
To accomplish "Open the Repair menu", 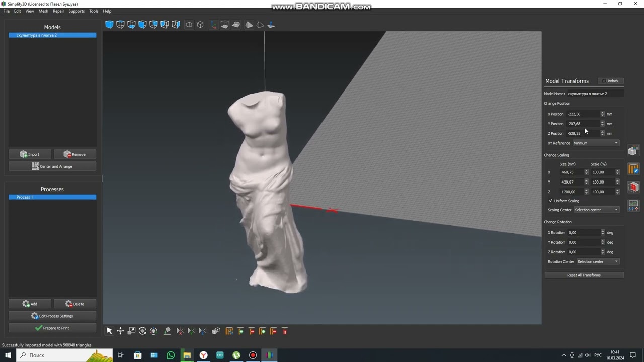I will (58, 11).
